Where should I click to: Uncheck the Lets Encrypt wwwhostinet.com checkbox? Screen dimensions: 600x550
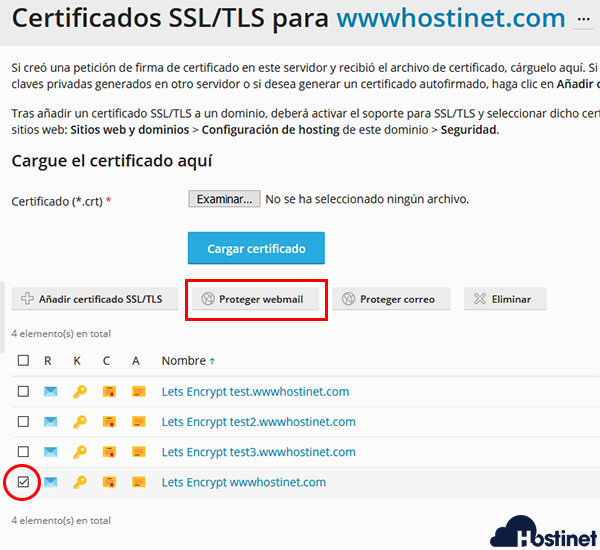coord(23,482)
